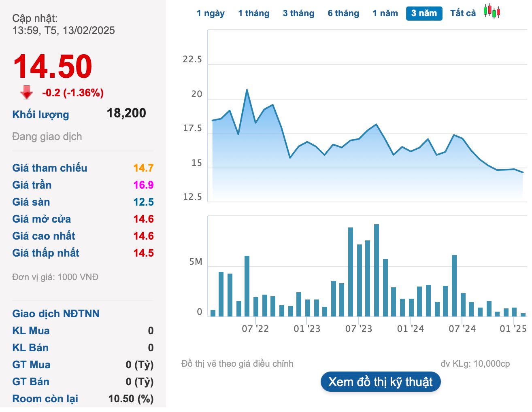Click the 'Giao dịch NĐTNN' heading

(x=56, y=314)
